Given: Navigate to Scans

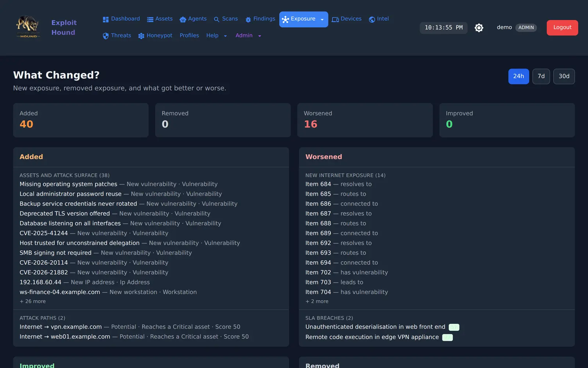Looking at the screenshot, I should 226,19.
